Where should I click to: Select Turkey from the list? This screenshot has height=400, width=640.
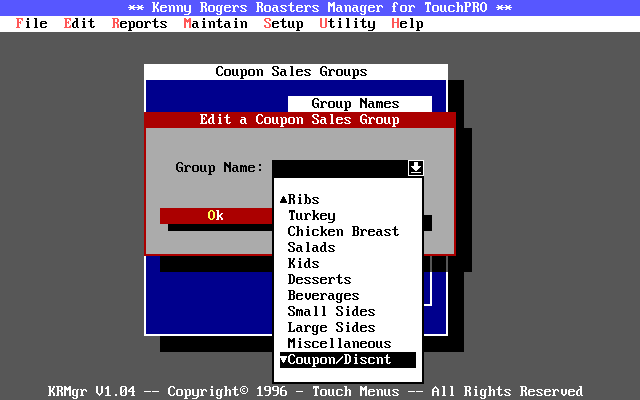[x=348, y=216]
